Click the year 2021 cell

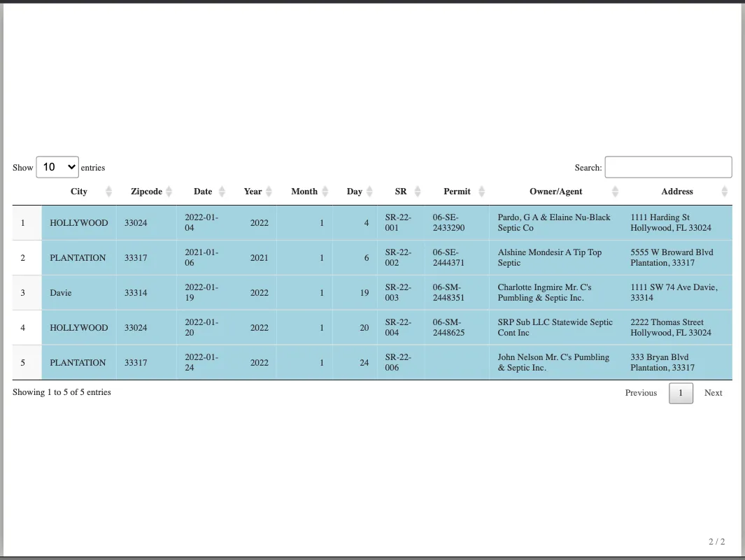(253, 258)
